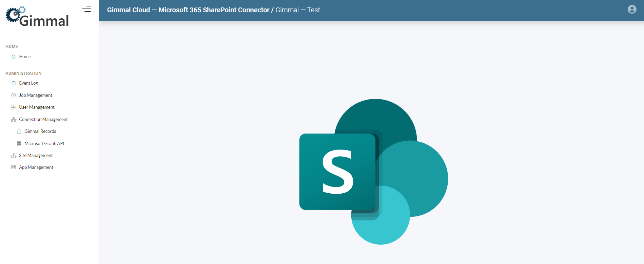
Task: Select Gimmal Records submenu item
Action: click(x=40, y=131)
